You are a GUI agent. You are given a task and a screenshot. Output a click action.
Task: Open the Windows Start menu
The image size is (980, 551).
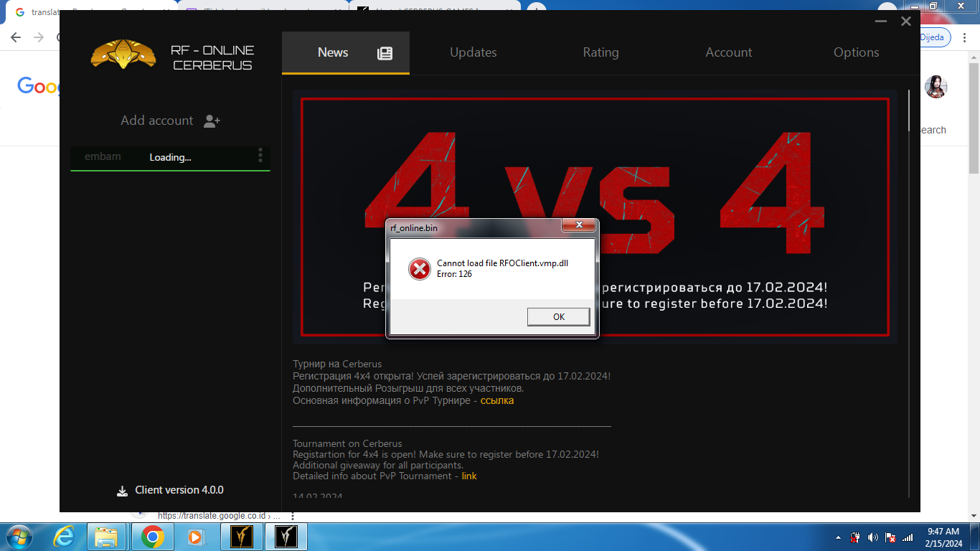tap(20, 537)
